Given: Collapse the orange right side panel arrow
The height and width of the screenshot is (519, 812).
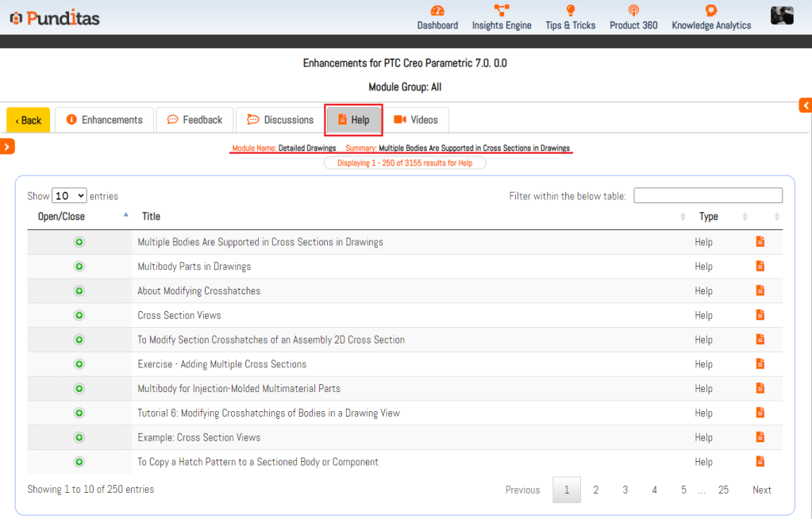Looking at the screenshot, I should pyautogui.click(x=805, y=106).
